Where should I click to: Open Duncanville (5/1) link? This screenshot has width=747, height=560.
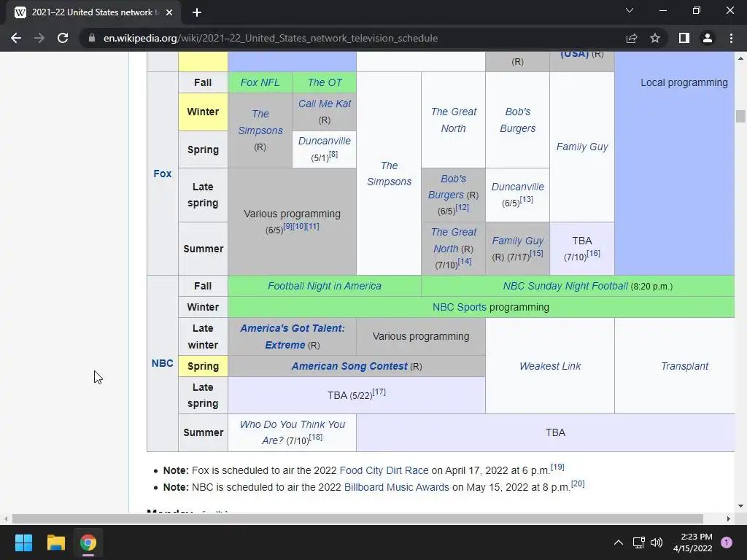(x=325, y=141)
